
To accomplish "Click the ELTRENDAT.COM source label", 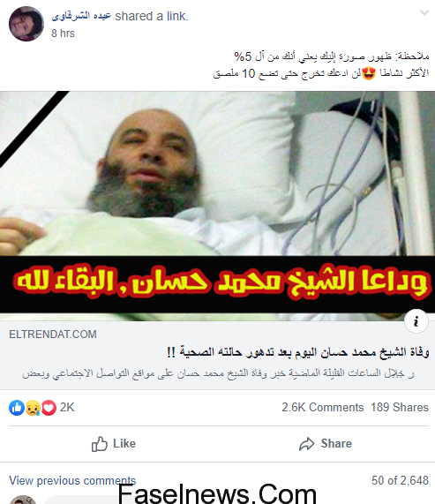I will pyautogui.click(x=53, y=335).
